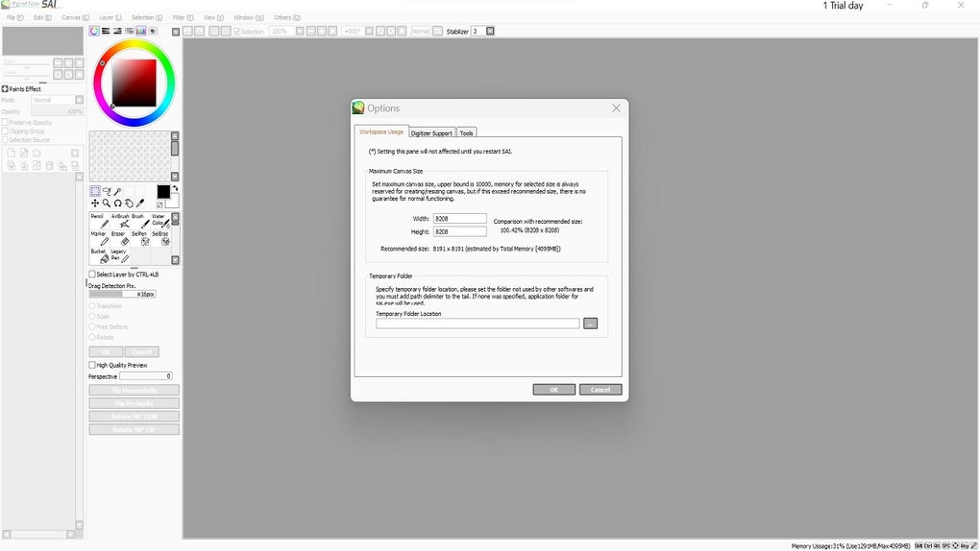Switch to the Tools tab
The width and height of the screenshot is (980, 551).
(x=466, y=133)
